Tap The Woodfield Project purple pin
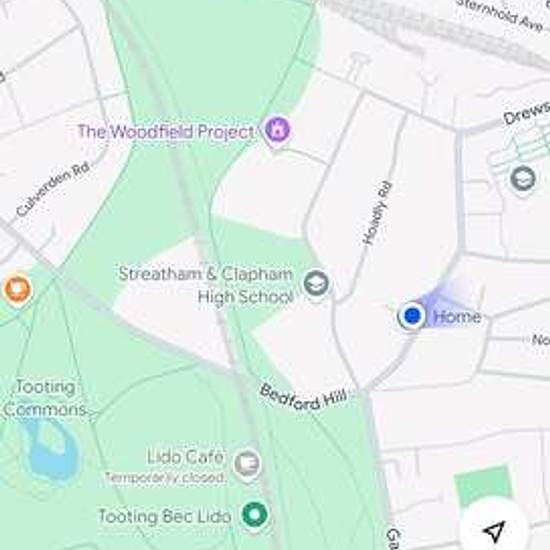The height and width of the screenshot is (550, 550). point(277,132)
